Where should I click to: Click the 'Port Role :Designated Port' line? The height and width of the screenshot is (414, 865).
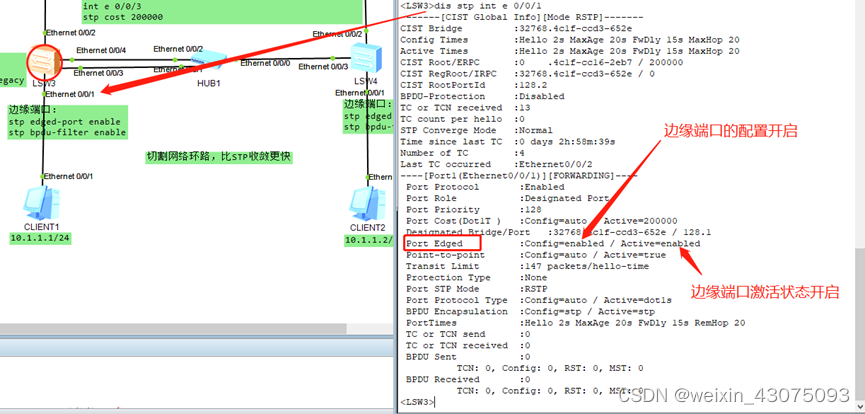(508, 198)
